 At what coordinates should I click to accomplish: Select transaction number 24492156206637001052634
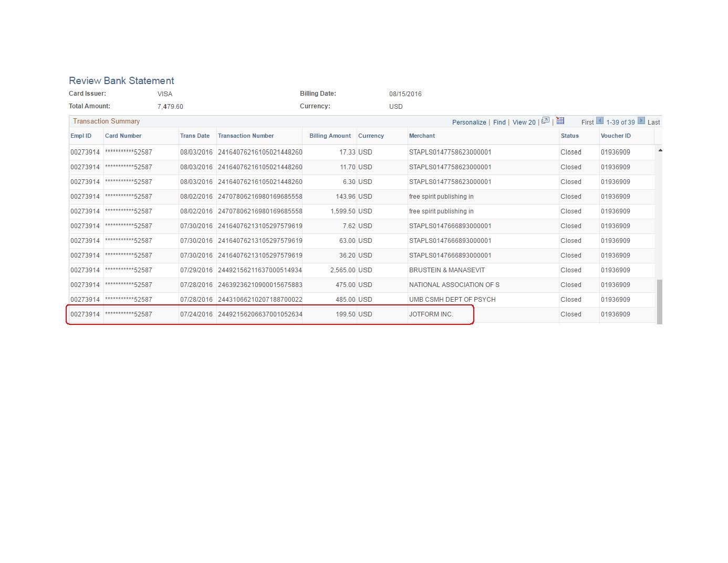[260, 314]
